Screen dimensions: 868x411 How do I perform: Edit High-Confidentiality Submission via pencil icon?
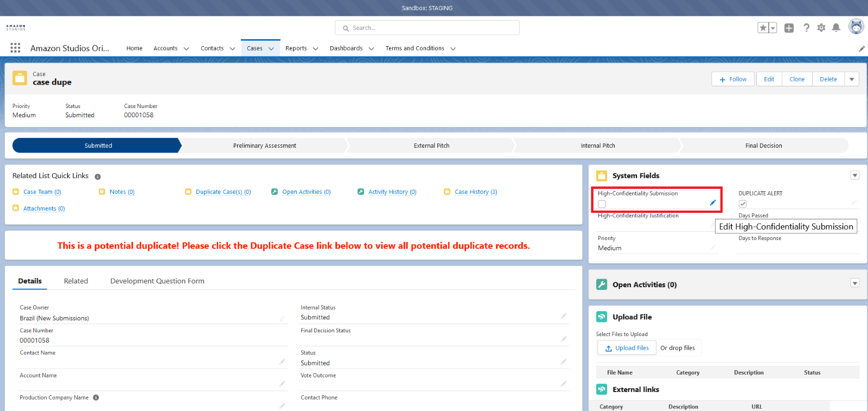[713, 203]
